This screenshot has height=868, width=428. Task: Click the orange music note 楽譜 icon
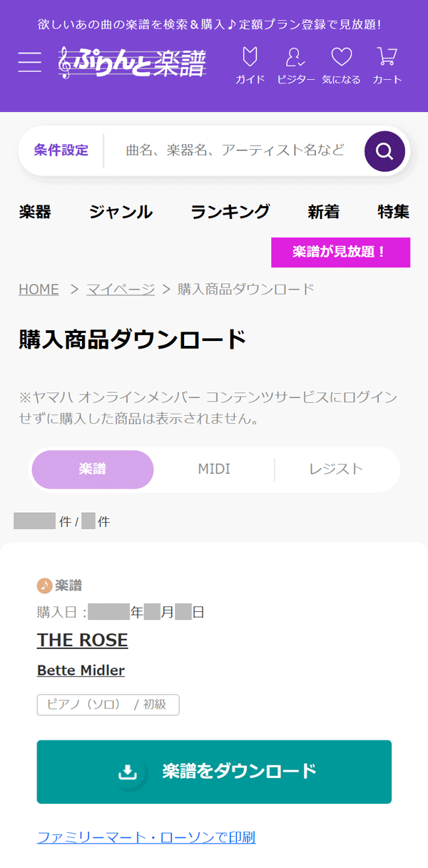pos(45,586)
